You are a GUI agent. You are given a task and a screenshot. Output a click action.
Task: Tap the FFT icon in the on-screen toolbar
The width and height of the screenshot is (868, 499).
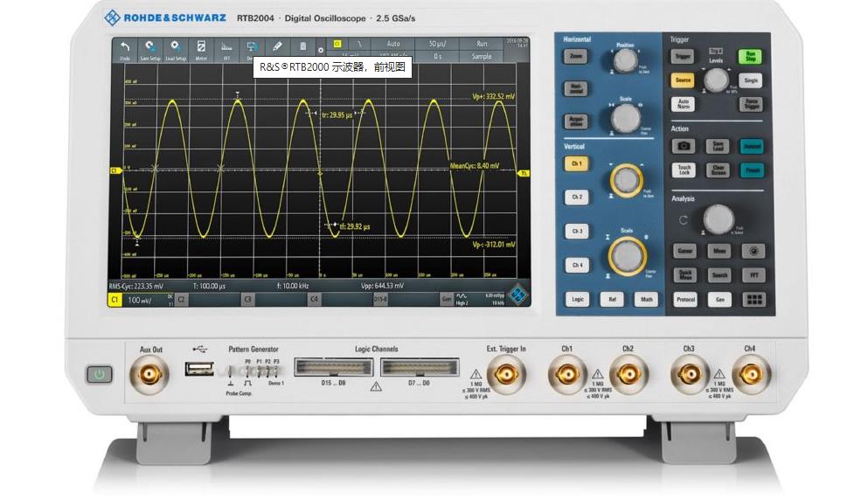(226, 50)
